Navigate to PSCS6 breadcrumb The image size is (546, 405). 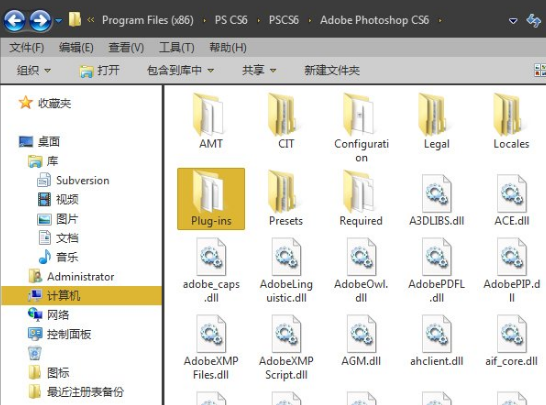pos(284,20)
